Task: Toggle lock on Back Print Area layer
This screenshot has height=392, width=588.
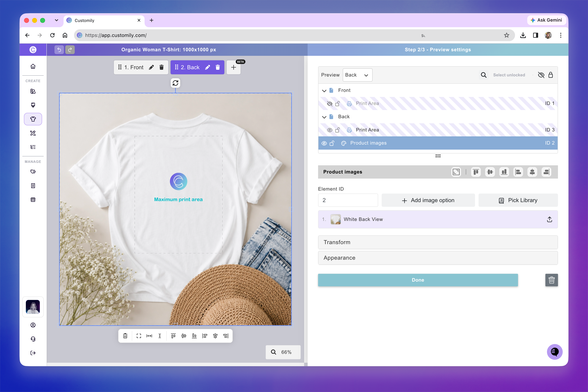Action: pos(337,130)
